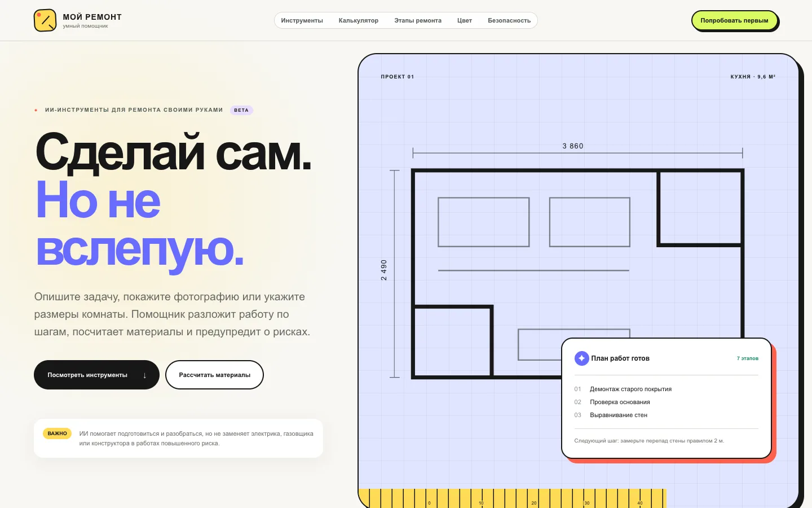Open the Безопасность nav link
Screen dimensions: 812x508
click(509, 20)
